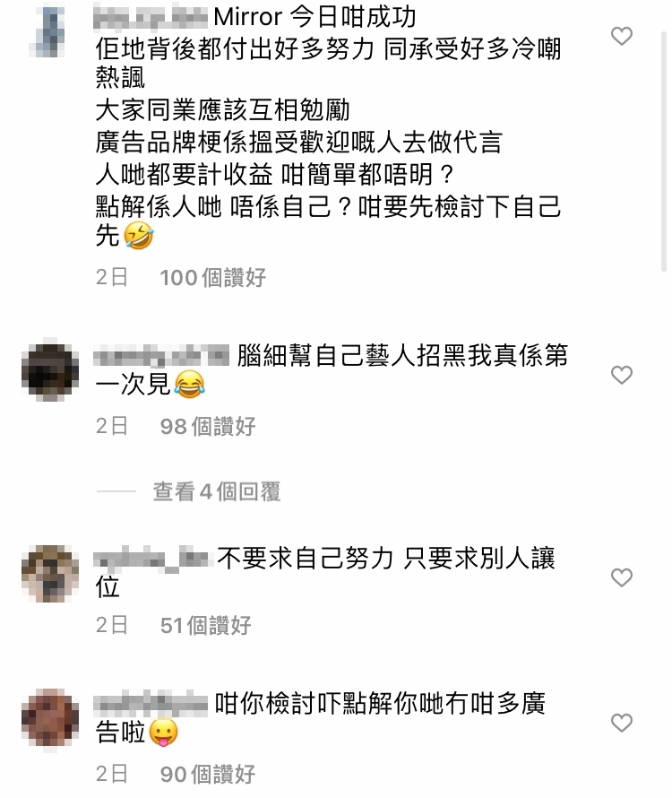
Task: View the 51個讚好 likes list
Action: point(205,625)
